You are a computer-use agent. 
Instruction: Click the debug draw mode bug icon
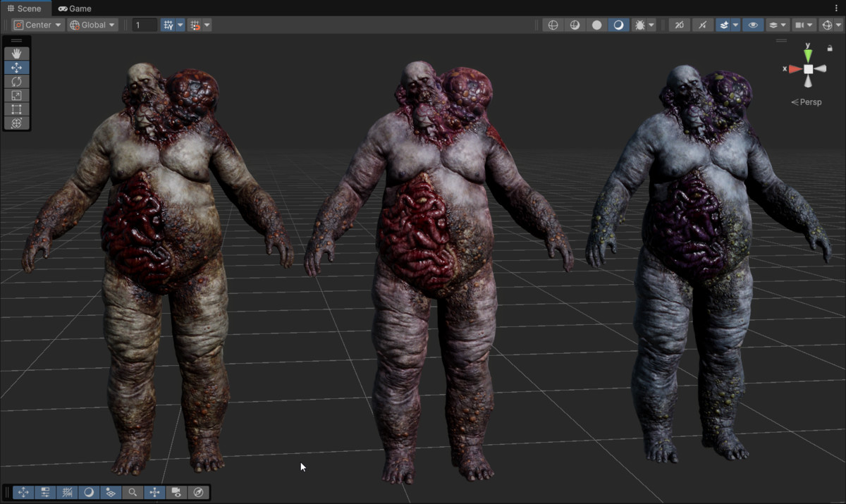click(640, 25)
